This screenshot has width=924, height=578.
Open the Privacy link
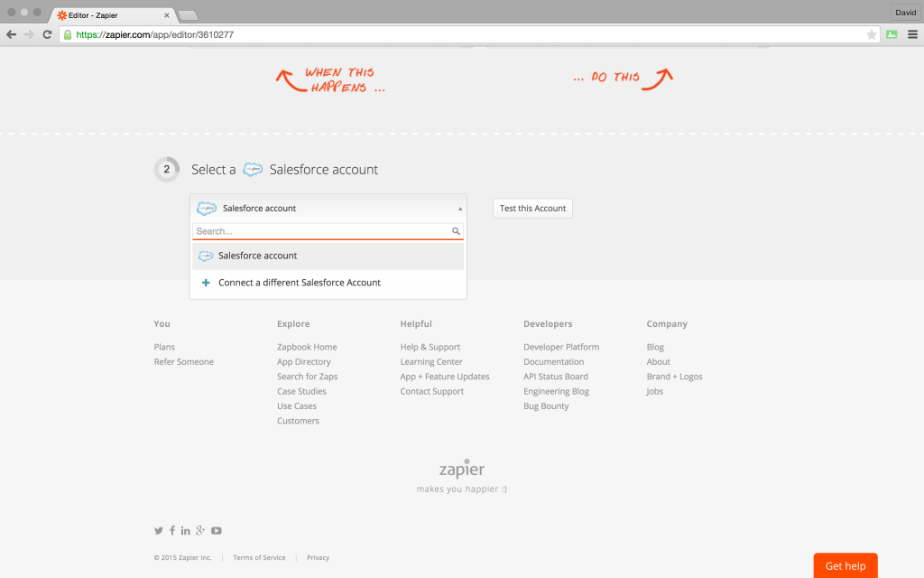tap(319, 557)
